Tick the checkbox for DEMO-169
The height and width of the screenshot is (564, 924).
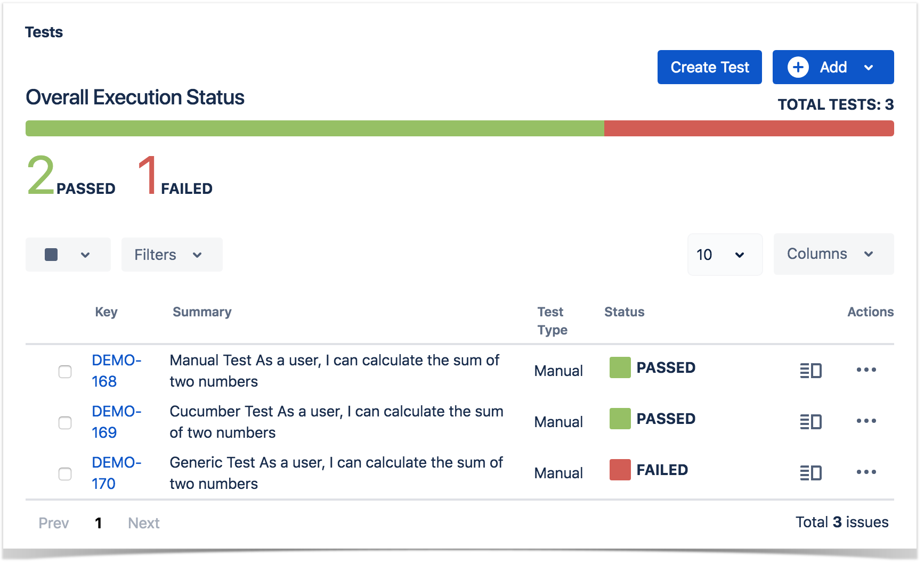(x=65, y=423)
